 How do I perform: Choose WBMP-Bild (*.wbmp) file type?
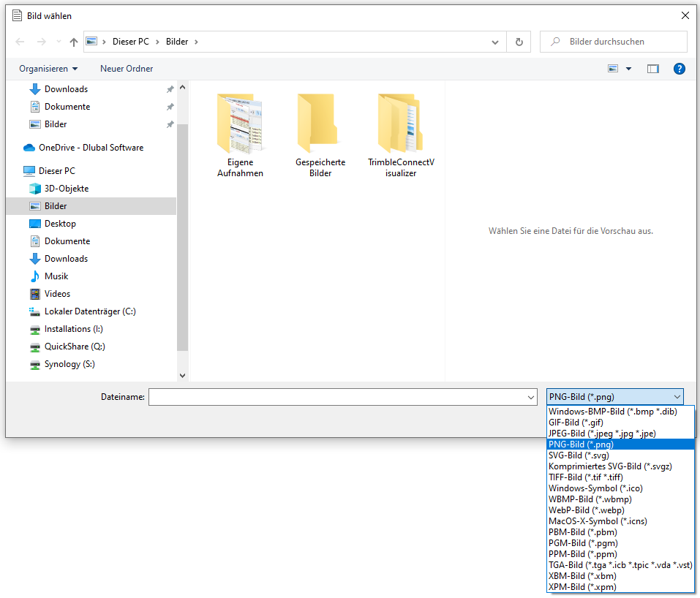[x=620, y=499]
